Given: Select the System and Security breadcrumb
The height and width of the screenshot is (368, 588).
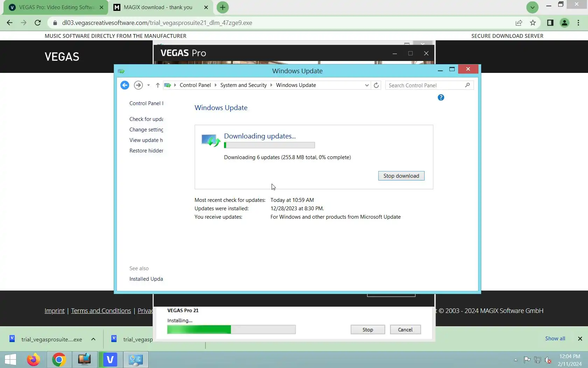Looking at the screenshot, I should click(243, 85).
